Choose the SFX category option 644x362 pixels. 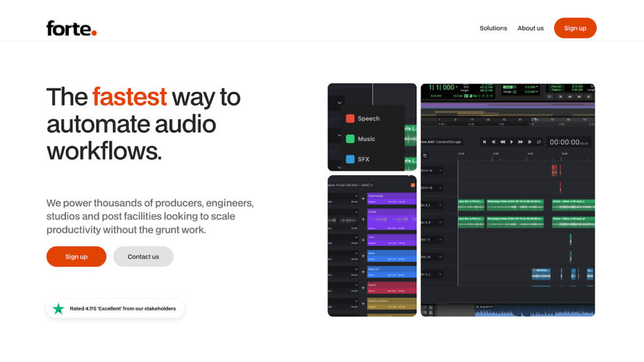[358, 159]
